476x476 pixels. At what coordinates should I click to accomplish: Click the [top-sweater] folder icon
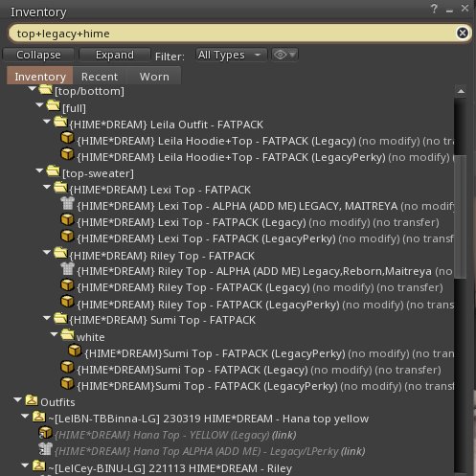pyautogui.click(x=54, y=171)
